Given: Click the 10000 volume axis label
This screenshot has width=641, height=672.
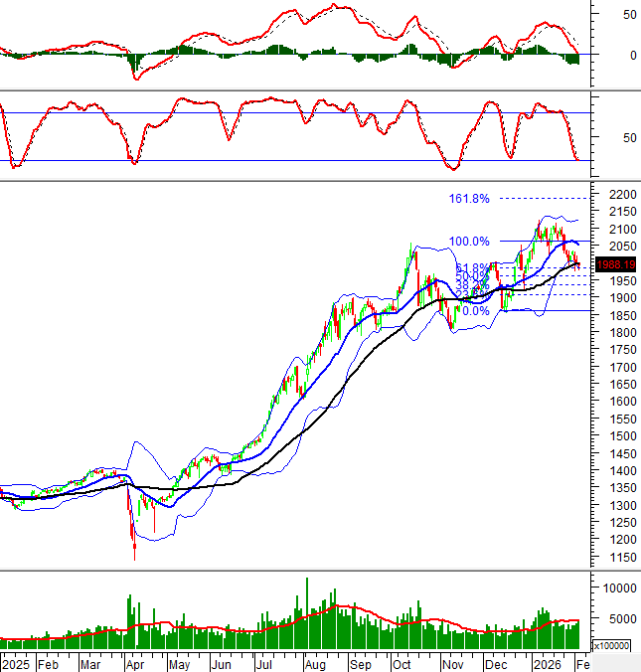Looking at the screenshot, I should coord(618,588).
